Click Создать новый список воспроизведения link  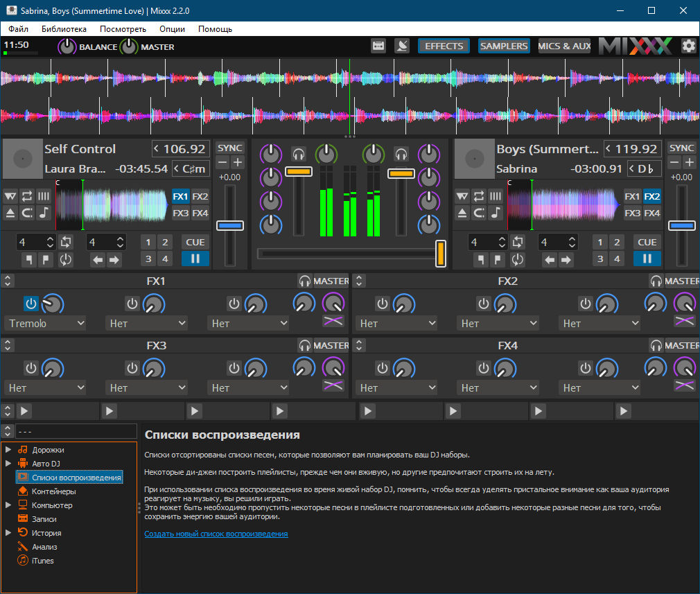point(216,534)
